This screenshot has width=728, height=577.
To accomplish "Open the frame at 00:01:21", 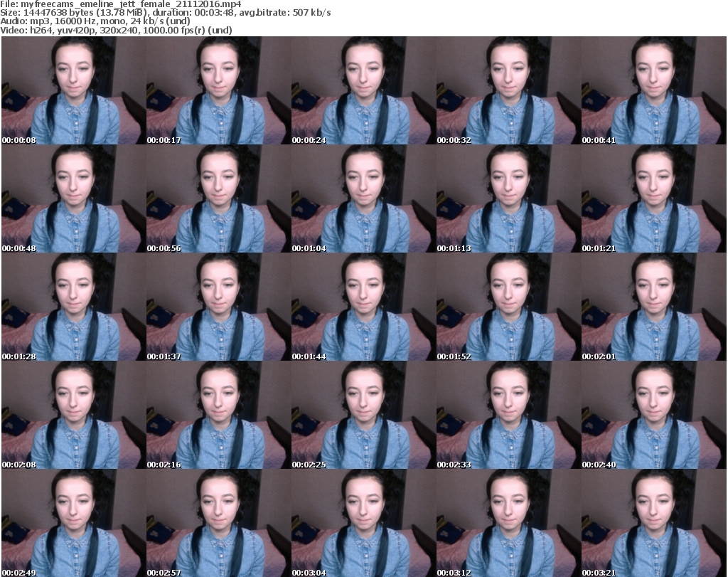I will tap(654, 198).
